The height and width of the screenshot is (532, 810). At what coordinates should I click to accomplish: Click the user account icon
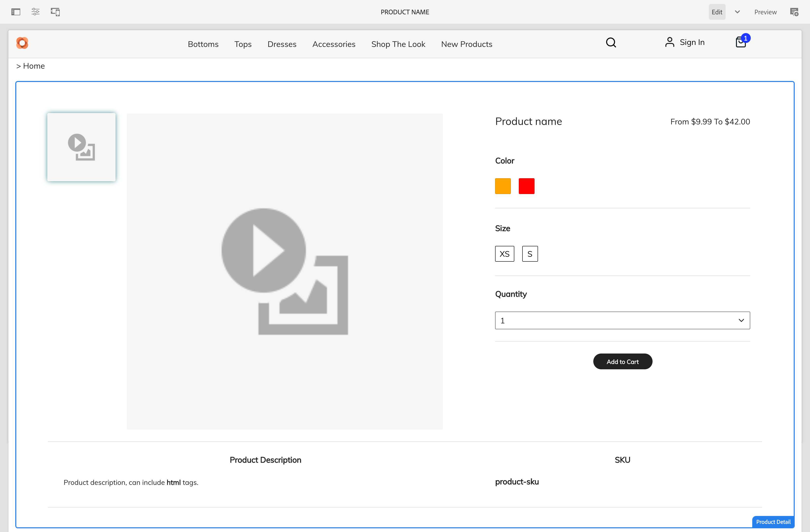click(x=669, y=42)
